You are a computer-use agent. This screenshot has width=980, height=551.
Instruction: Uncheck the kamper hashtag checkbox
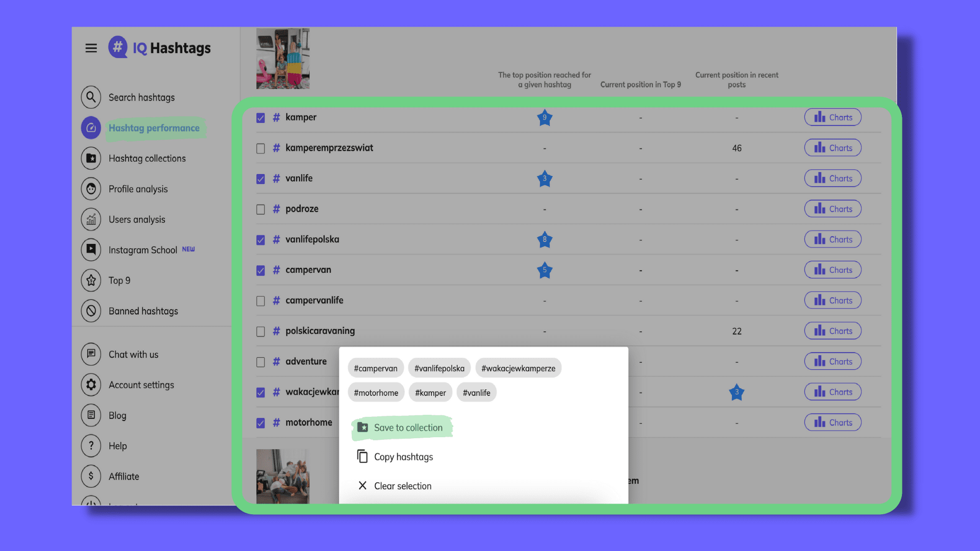260,117
